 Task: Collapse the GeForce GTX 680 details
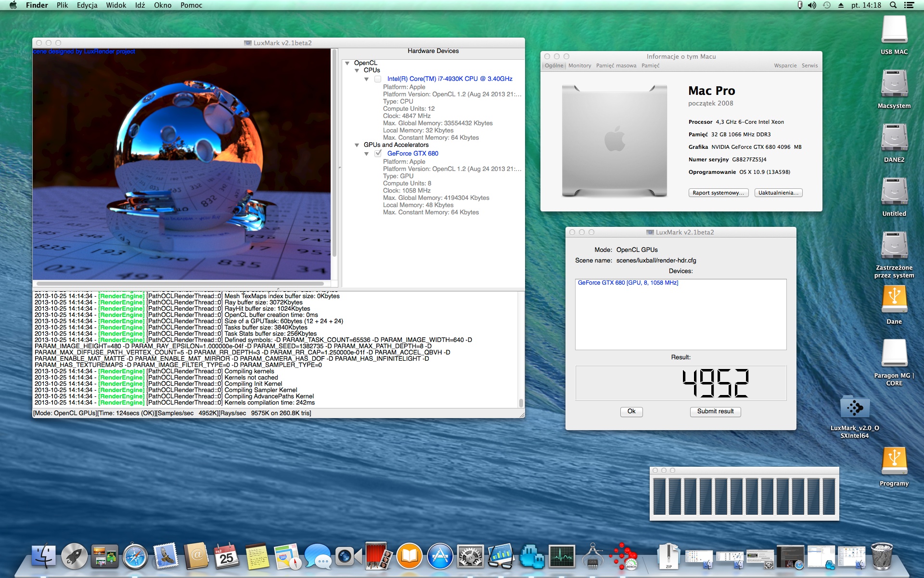click(x=366, y=154)
